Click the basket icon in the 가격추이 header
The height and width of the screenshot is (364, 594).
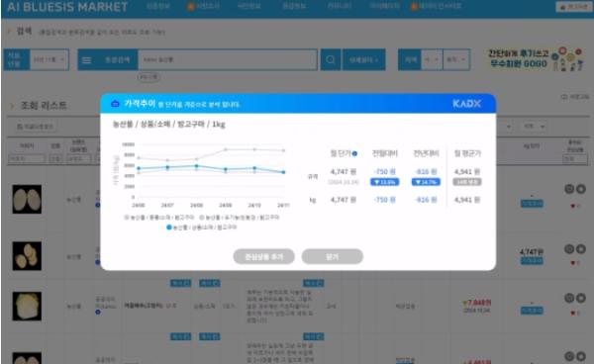pyautogui.click(x=115, y=103)
